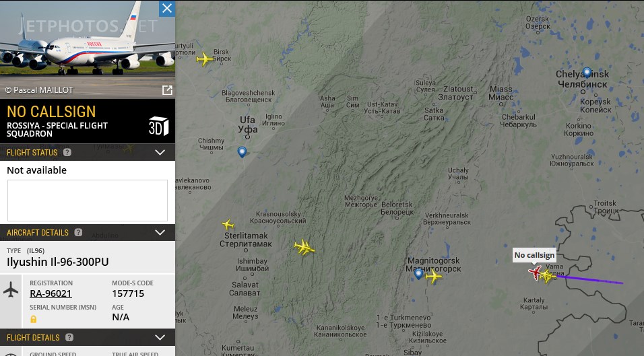The width and height of the screenshot is (644, 356).
Task: Click the serial number lock icon
Action: click(33, 319)
